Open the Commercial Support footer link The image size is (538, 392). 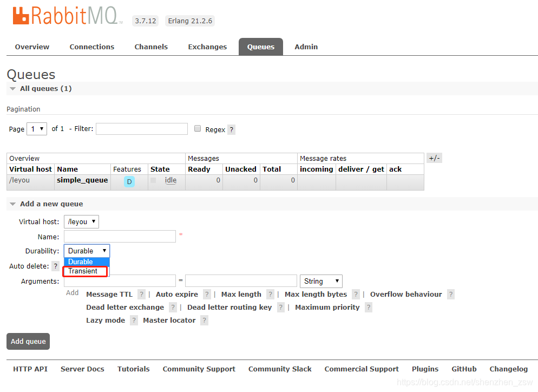[x=362, y=369]
